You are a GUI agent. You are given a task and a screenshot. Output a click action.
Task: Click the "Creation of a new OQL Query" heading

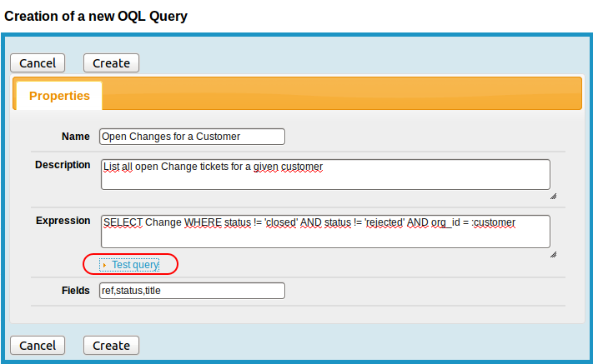[96, 16]
